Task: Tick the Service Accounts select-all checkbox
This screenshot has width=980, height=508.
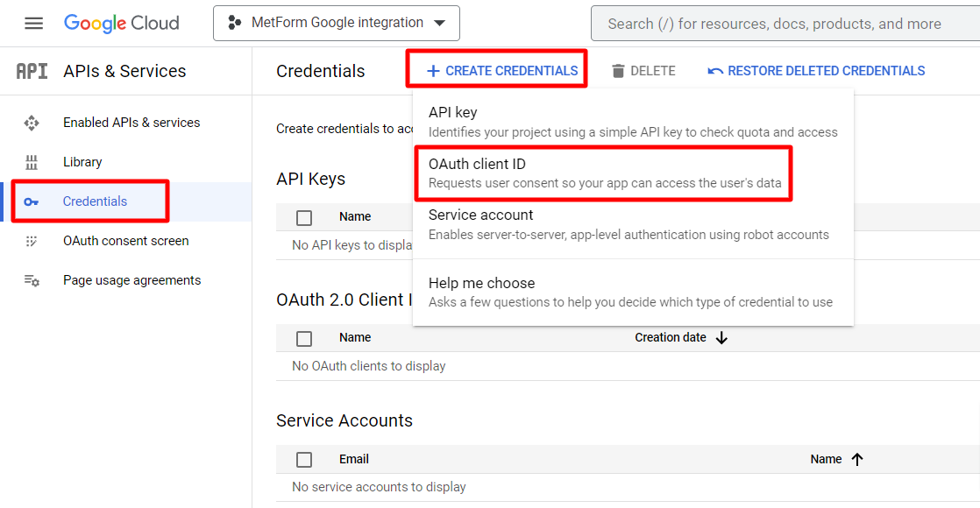Action: coord(304,460)
